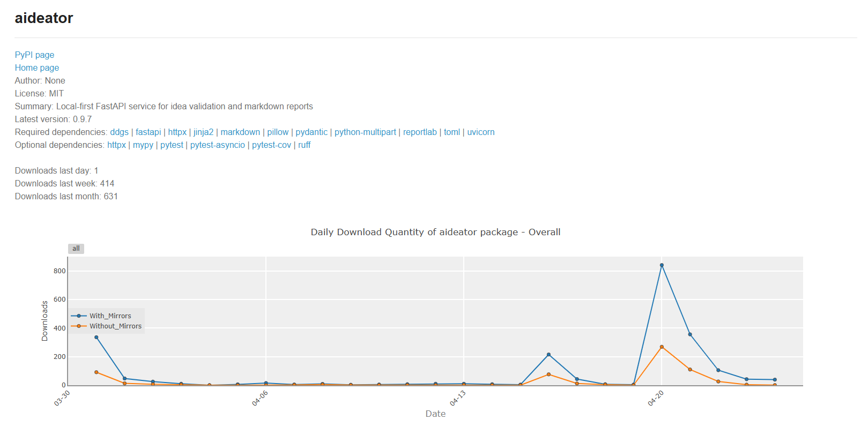Image resolution: width=868 pixels, height=427 pixels.
Task: Click the chart title 'Daily Download Quantity'
Action: pyautogui.click(x=435, y=232)
